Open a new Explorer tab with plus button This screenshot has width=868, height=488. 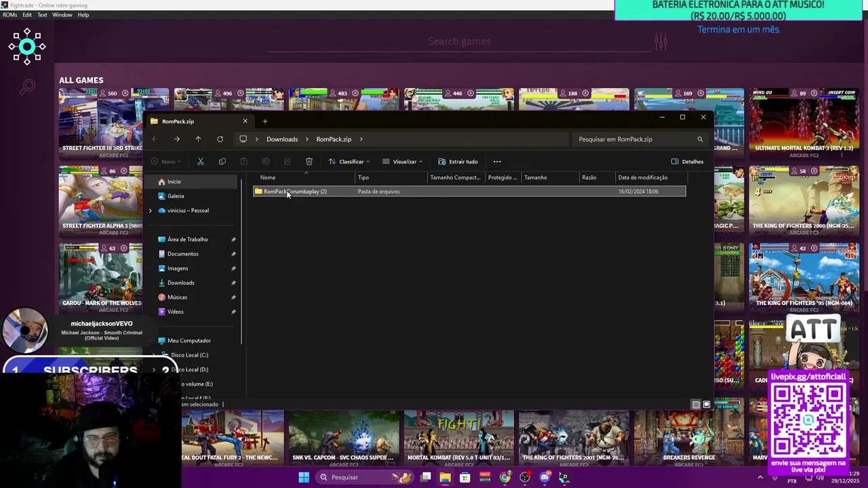[265, 121]
